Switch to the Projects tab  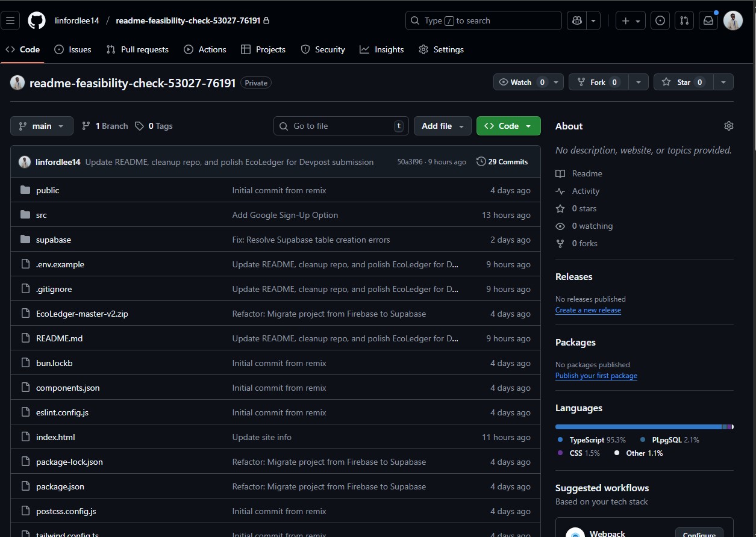263,49
